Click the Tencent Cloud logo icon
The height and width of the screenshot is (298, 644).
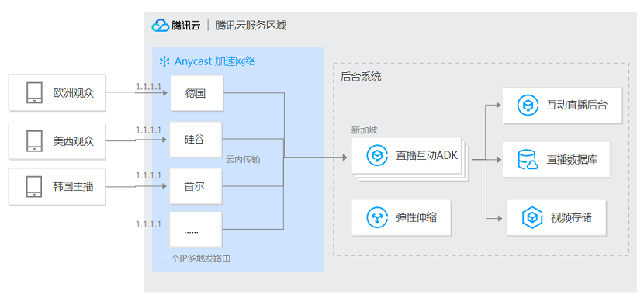pos(160,26)
